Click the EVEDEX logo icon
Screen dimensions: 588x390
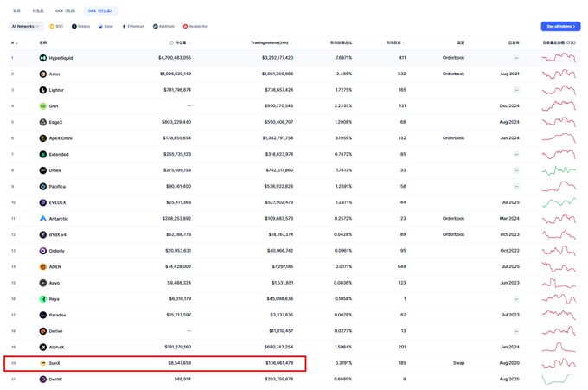coord(42,202)
